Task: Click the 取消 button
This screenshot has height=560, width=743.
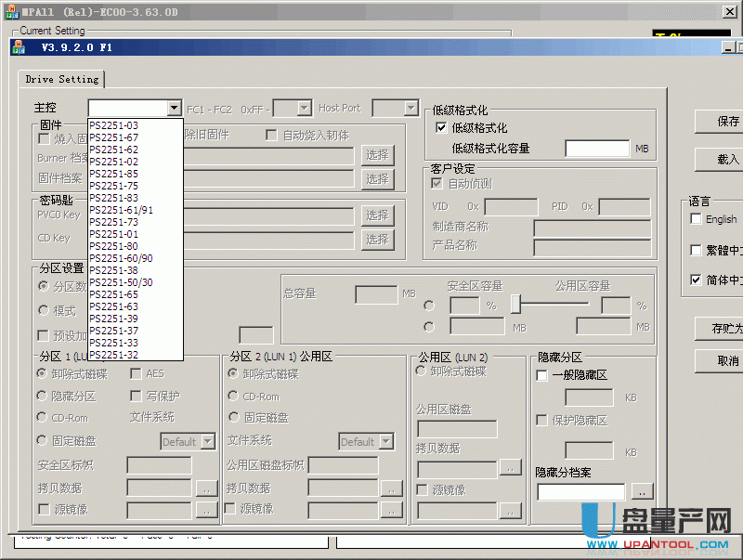Action: (724, 360)
